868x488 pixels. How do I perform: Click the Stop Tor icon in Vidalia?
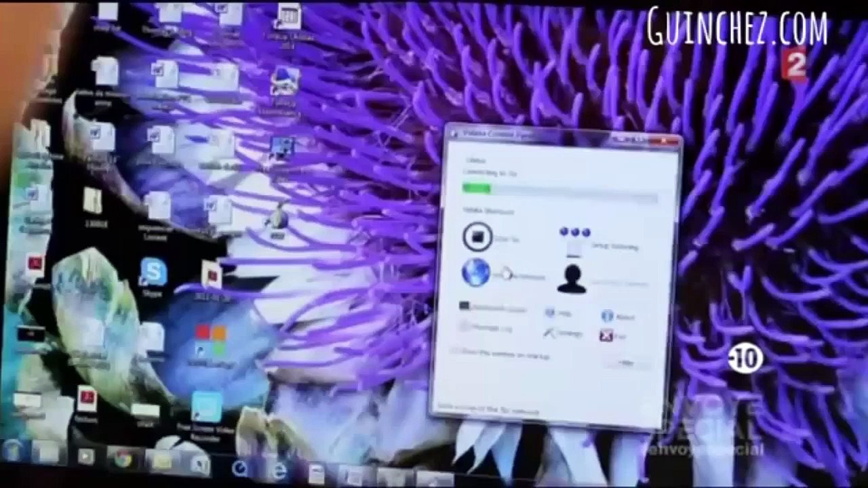tap(478, 237)
